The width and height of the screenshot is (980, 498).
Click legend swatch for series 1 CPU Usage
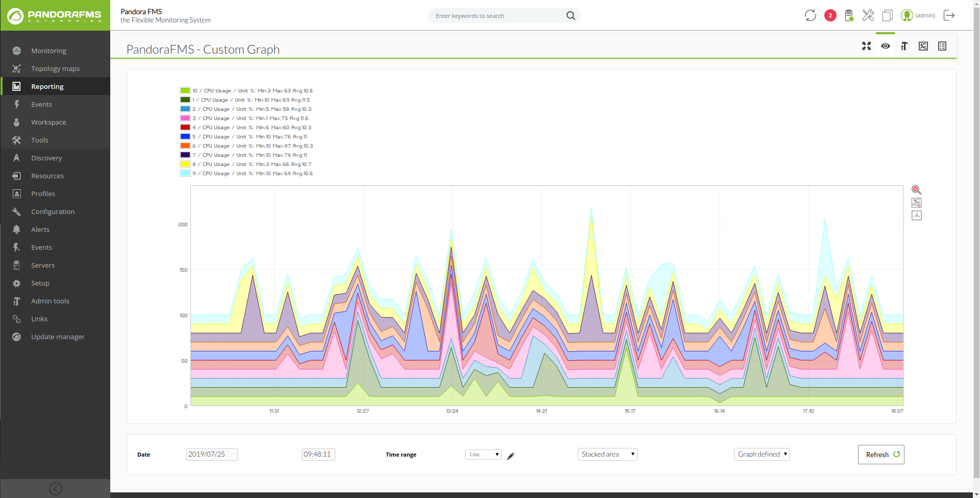tap(185, 100)
